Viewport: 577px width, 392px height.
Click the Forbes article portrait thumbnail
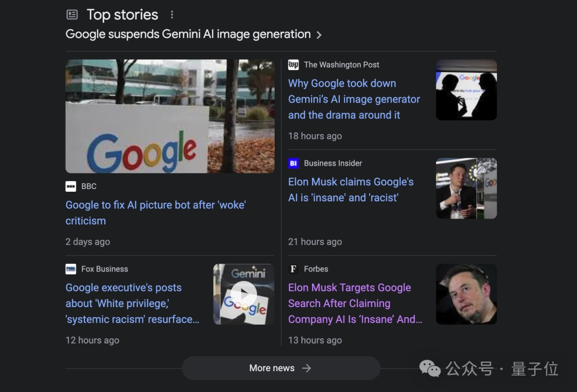click(x=466, y=294)
